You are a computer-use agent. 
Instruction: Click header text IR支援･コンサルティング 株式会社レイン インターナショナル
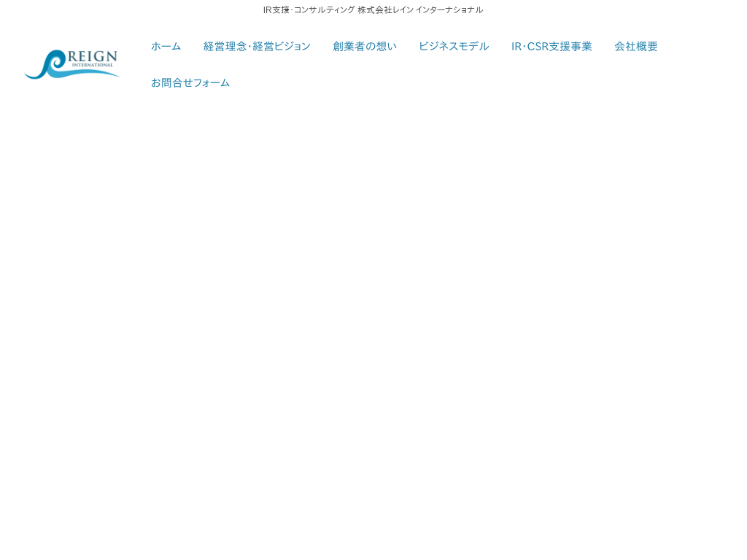click(x=373, y=10)
